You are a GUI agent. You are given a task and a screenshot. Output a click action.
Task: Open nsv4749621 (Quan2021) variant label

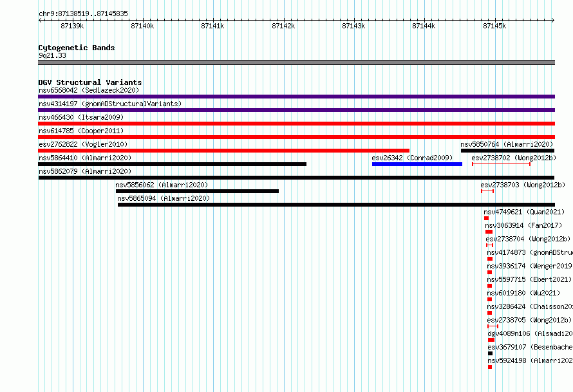[524, 212]
